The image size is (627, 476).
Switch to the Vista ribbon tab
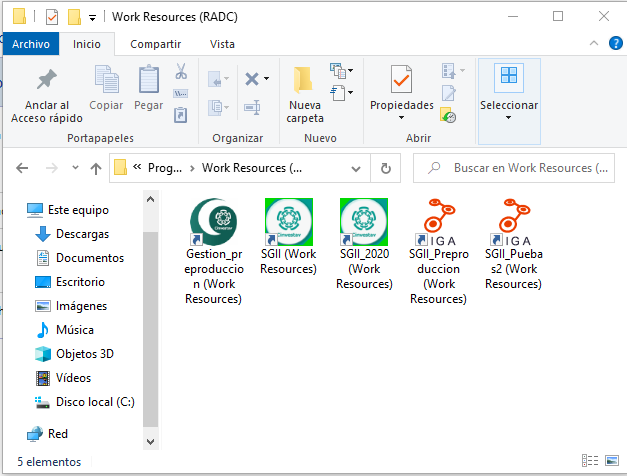222,44
